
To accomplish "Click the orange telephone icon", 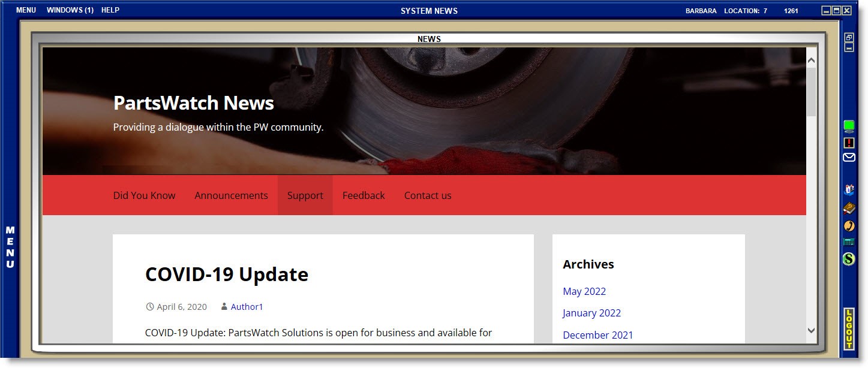I will point(849,226).
